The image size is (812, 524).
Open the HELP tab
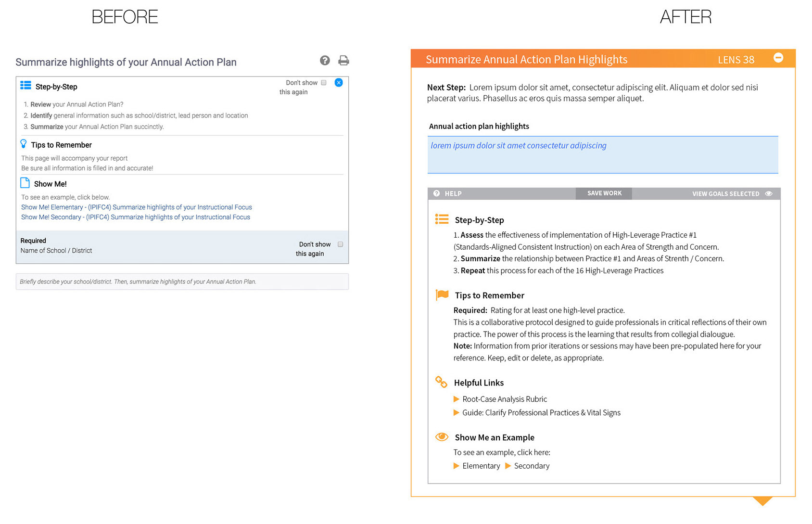(x=448, y=194)
